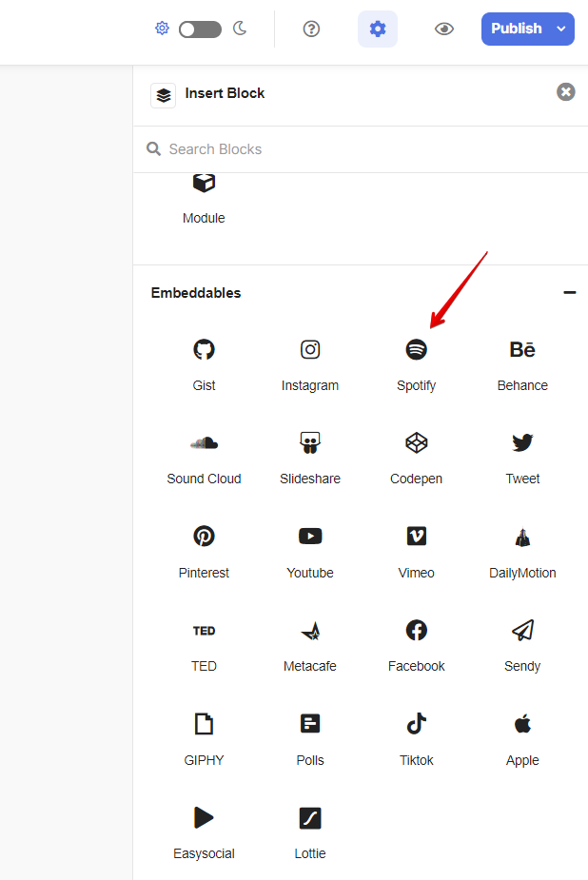Insert the Facebook embed block
Screen dimensions: 588x880
pos(416,646)
